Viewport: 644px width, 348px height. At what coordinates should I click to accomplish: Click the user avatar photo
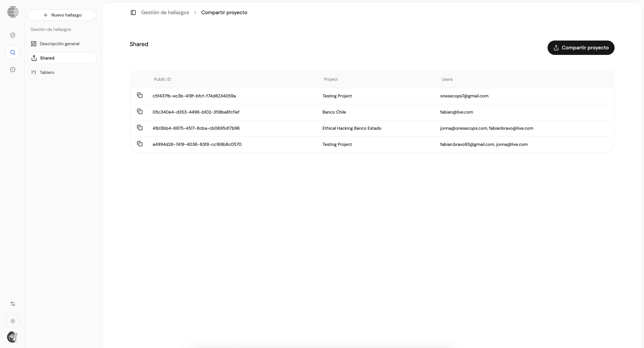13,337
